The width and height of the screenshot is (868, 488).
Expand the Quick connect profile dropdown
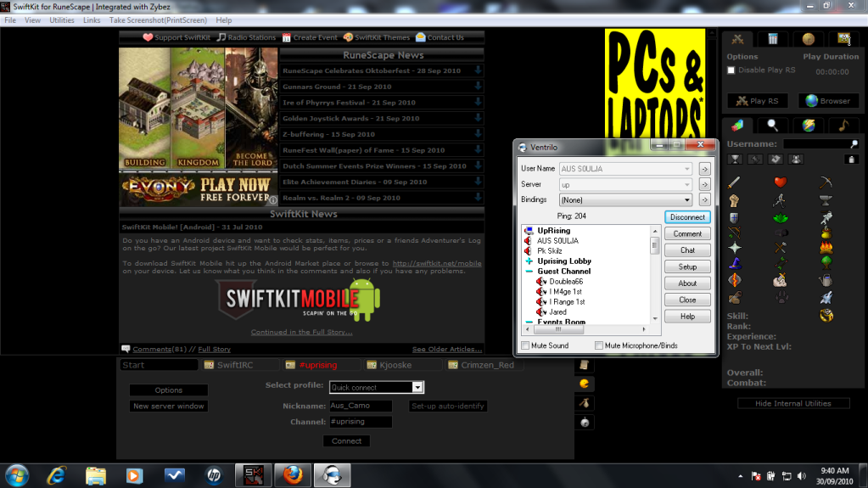point(417,387)
